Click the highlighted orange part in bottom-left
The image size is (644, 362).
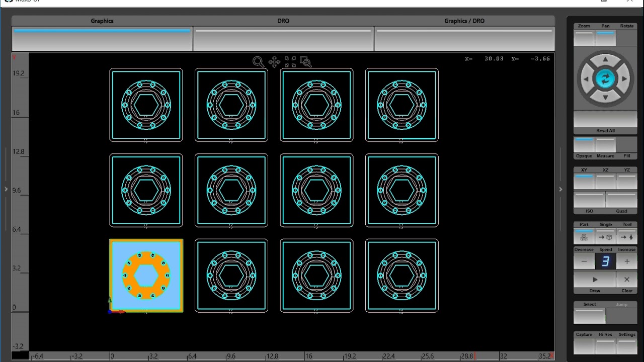click(146, 276)
